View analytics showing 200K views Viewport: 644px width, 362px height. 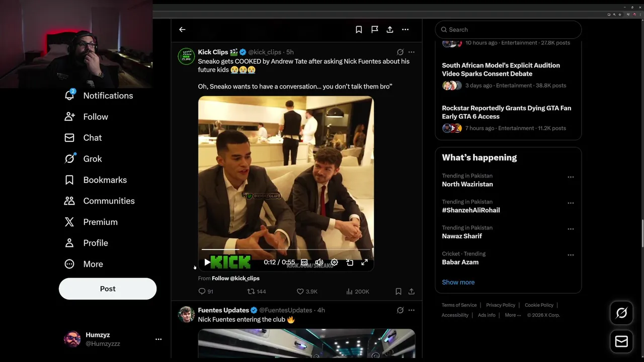click(x=358, y=291)
